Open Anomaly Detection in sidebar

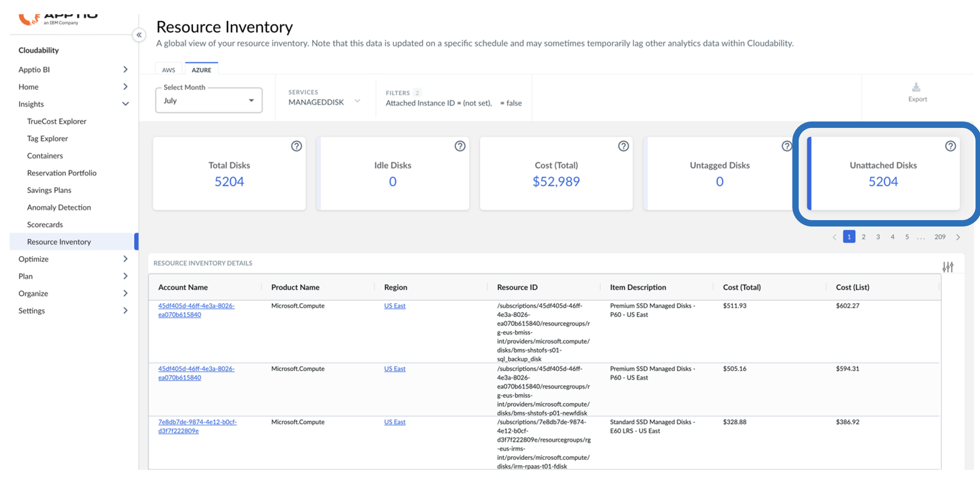click(x=59, y=207)
